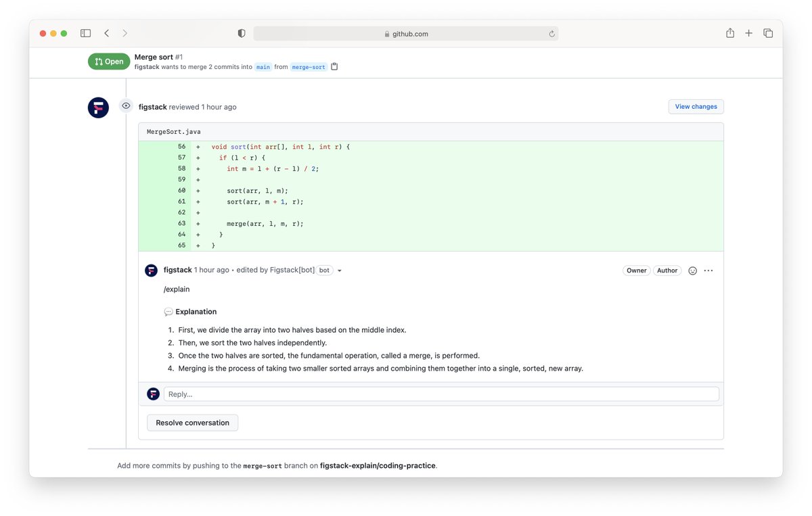Screen dimensions: 812x516
Task: Select code line 58 number
Action: pos(181,168)
